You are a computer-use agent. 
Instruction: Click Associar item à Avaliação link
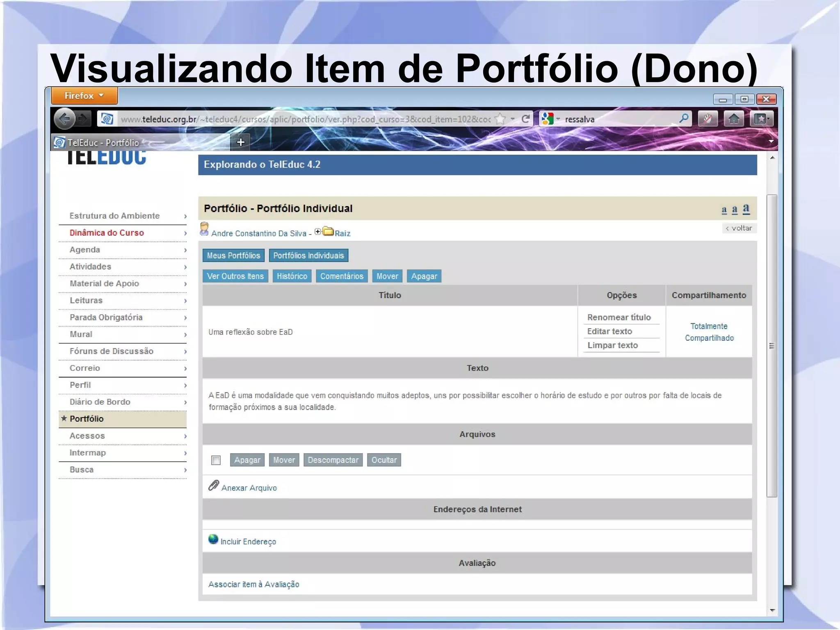click(x=253, y=584)
